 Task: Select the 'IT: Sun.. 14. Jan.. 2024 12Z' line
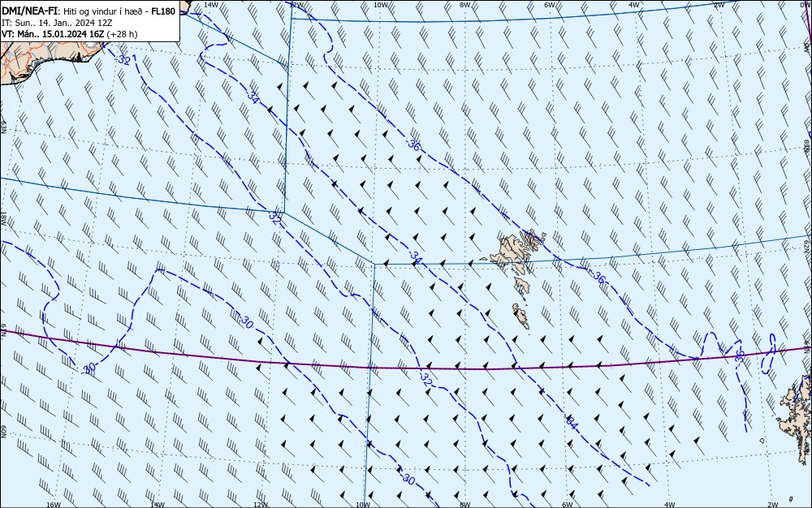point(58,23)
